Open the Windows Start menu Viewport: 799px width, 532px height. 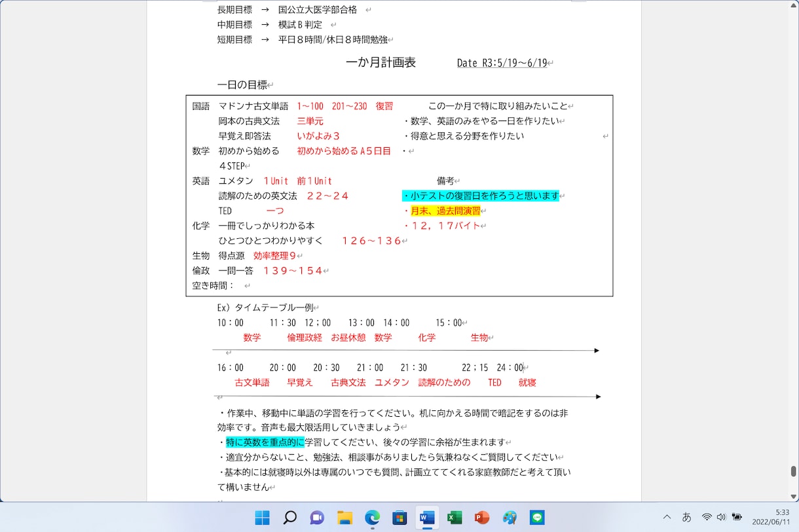click(262, 518)
